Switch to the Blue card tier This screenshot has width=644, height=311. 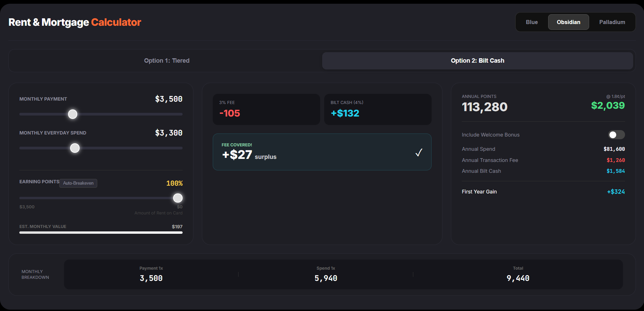tap(532, 22)
